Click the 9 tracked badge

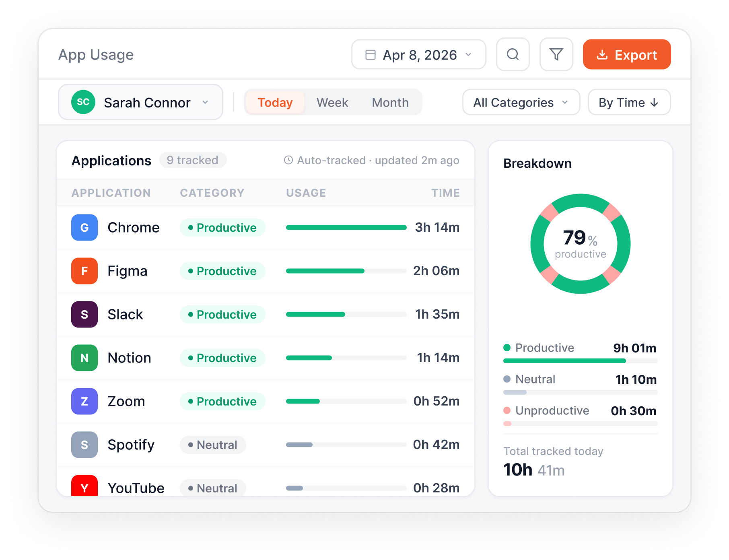click(x=193, y=160)
